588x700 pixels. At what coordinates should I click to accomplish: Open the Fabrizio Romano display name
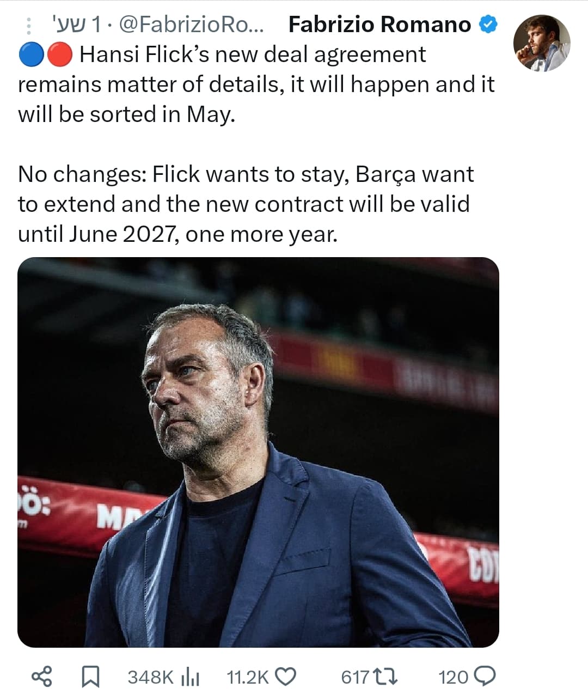point(379,25)
